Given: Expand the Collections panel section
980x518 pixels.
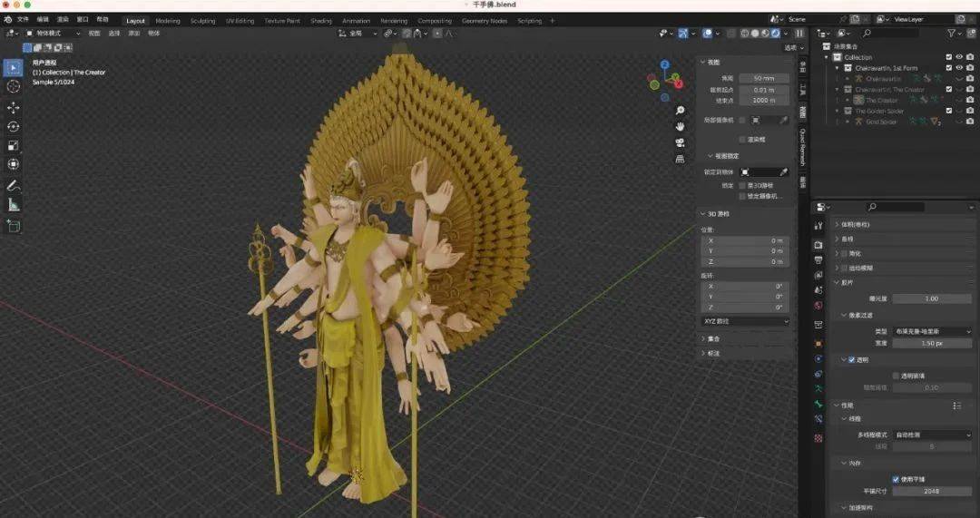Looking at the screenshot, I should (713, 338).
